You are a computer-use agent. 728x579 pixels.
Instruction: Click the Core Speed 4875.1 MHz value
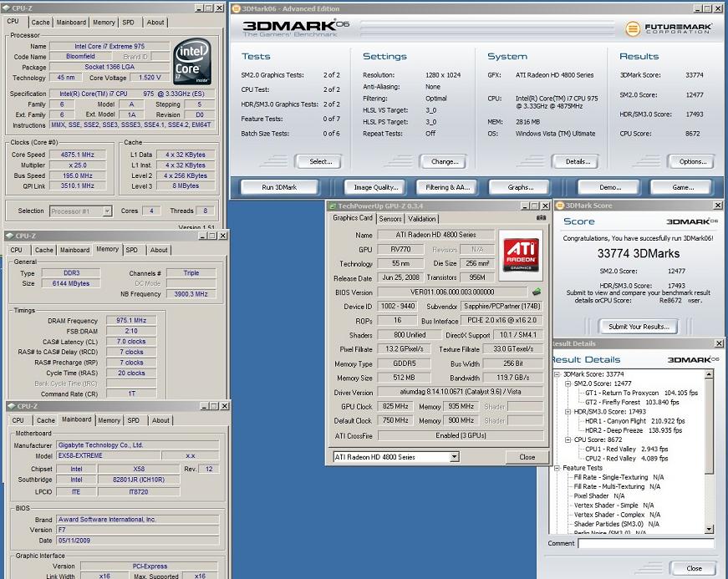pyautogui.click(x=78, y=155)
